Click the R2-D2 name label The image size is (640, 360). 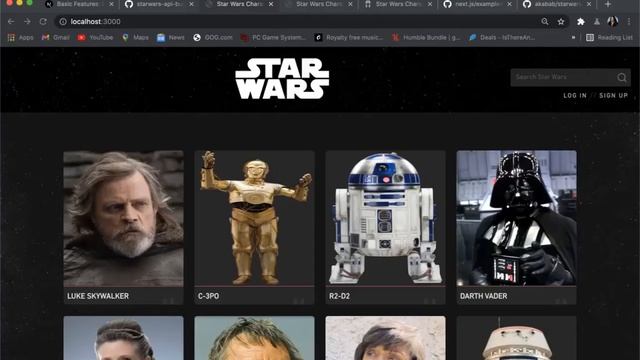point(340,296)
